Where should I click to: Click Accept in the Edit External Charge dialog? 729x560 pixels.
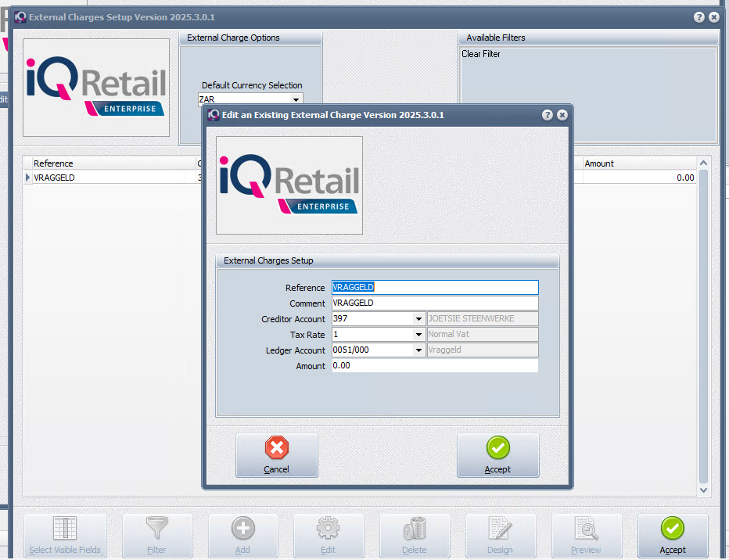coord(498,455)
